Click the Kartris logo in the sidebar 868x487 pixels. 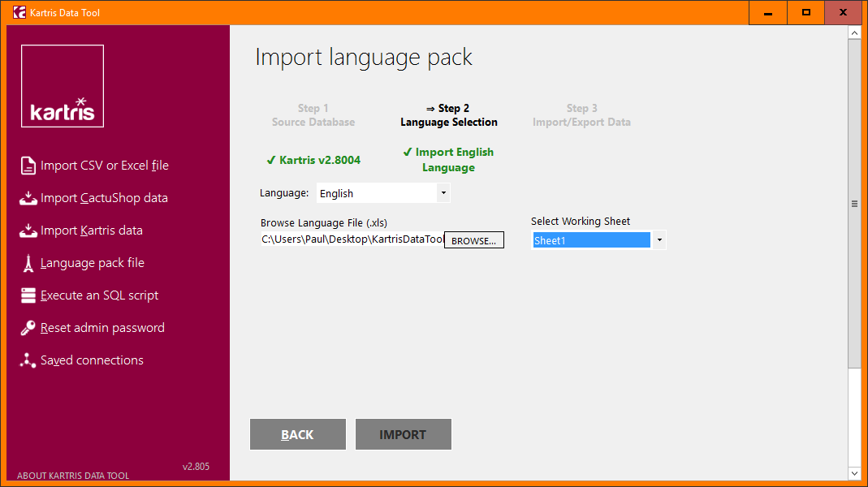point(63,86)
